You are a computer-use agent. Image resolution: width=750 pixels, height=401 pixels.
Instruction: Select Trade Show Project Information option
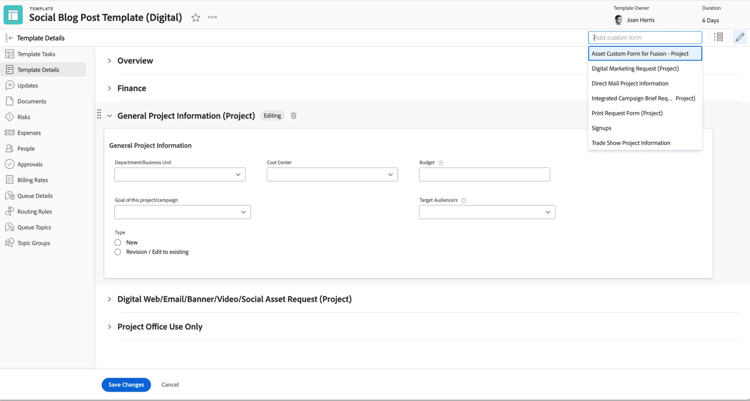[x=631, y=143]
